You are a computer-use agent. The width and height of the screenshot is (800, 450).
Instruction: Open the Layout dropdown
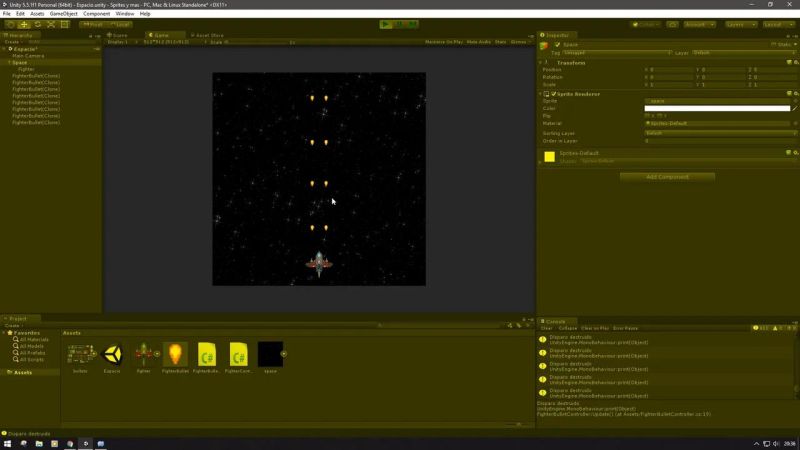pyautogui.click(x=779, y=24)
